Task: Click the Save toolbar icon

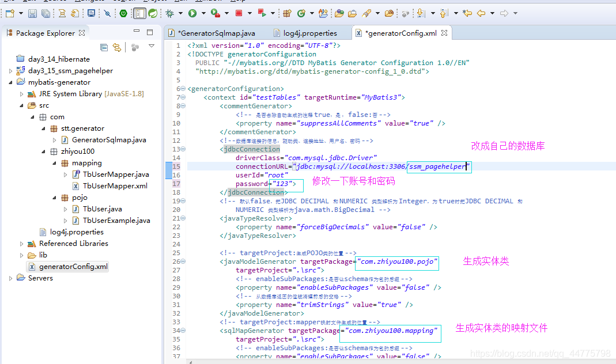Action: tap(33, 13)
